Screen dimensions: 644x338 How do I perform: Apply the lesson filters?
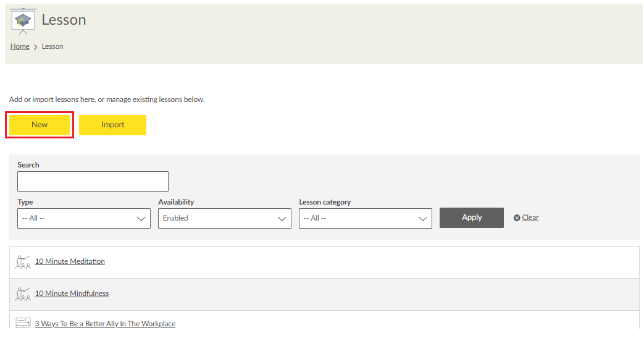[471, 218]
